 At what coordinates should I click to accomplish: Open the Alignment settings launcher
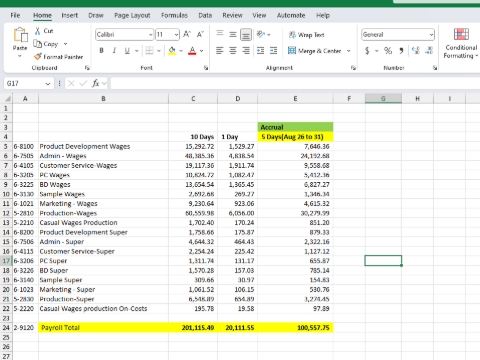coord(353,68)
